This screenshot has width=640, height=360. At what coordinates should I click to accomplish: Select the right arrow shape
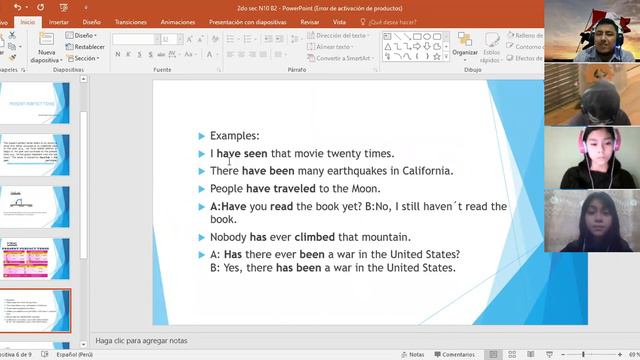(417, 47)
